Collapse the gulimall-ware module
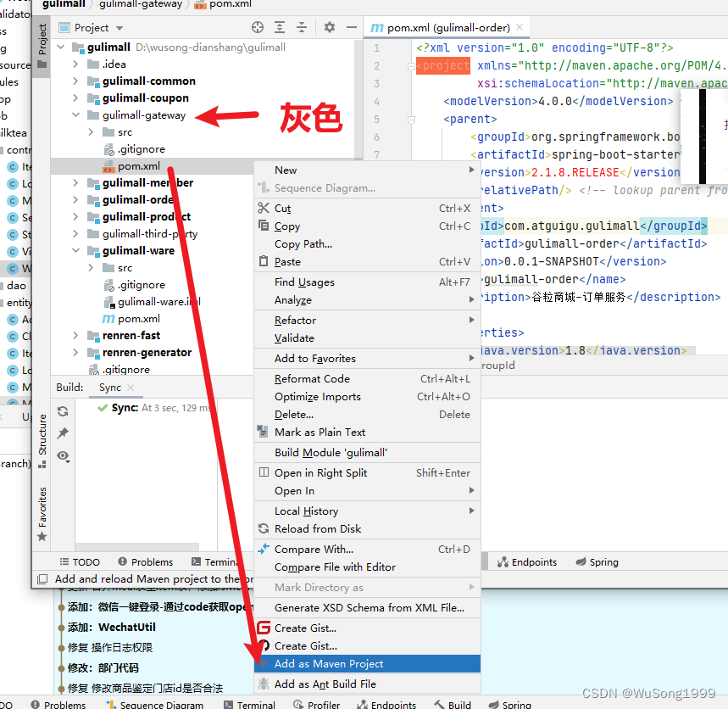Screen dimensions: 728x709 coord(75,250)
